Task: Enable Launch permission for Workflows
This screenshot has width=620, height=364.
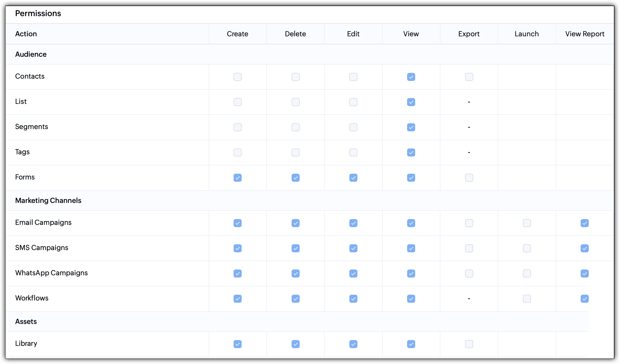Action: tap(527, 299)
